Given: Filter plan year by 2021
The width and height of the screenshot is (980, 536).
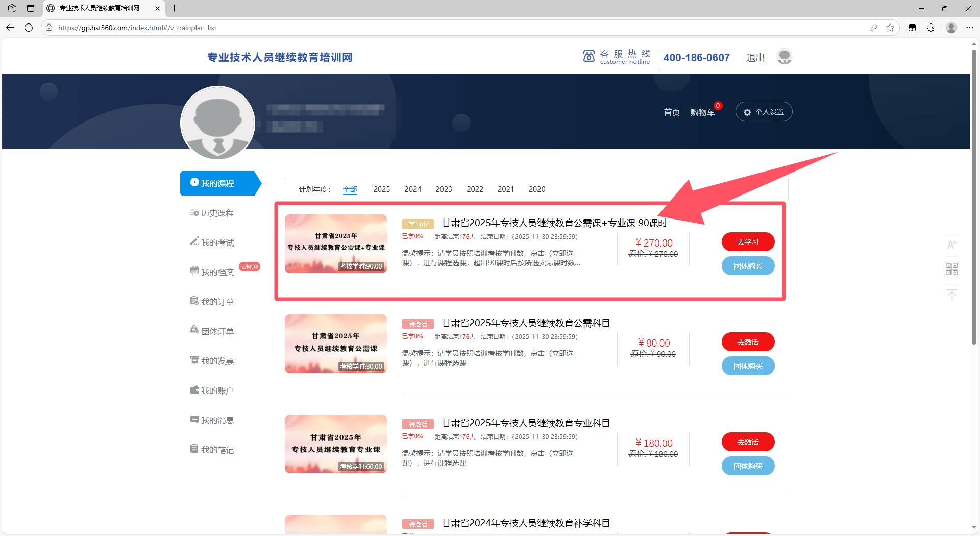Looking at the screenshot, I should click(506, 189).
